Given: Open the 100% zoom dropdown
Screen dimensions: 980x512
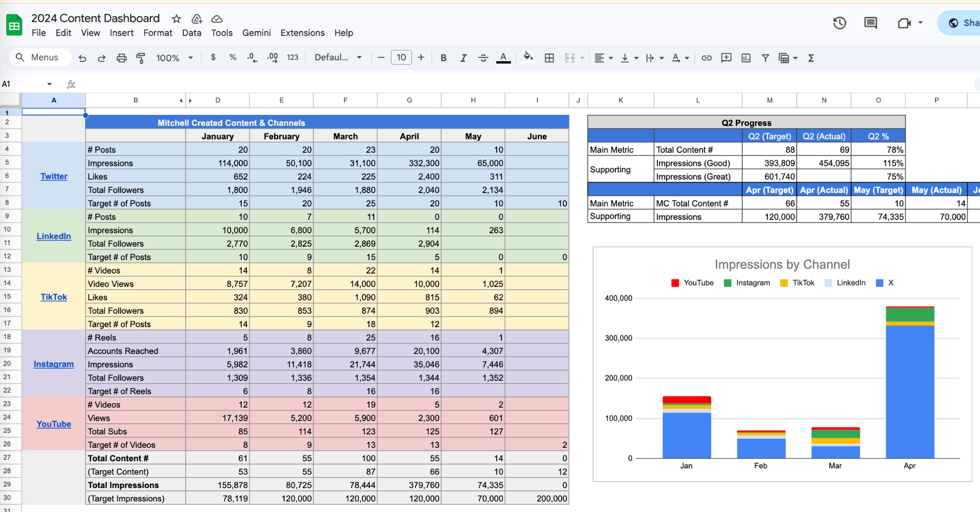Looking at the screenshot, I should (x=174, y=58).
